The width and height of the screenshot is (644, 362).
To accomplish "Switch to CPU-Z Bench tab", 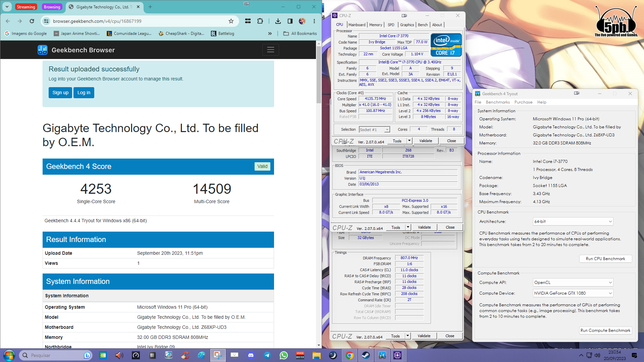I will (x=423, y=25).
